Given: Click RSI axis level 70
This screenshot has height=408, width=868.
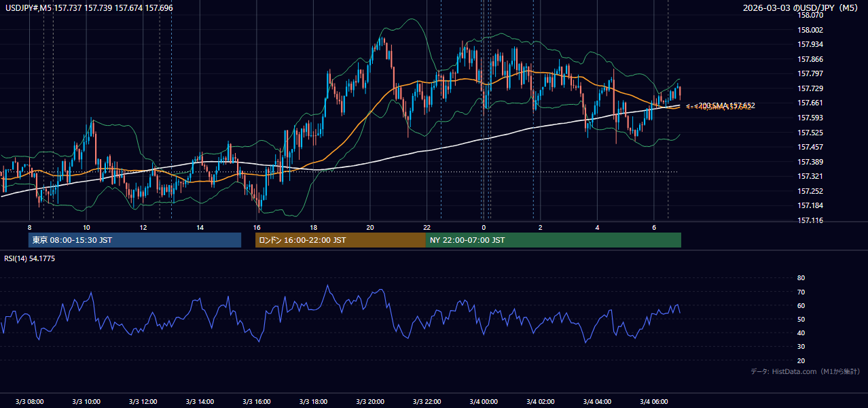Looking at the screenshot, I should [801, 292].
